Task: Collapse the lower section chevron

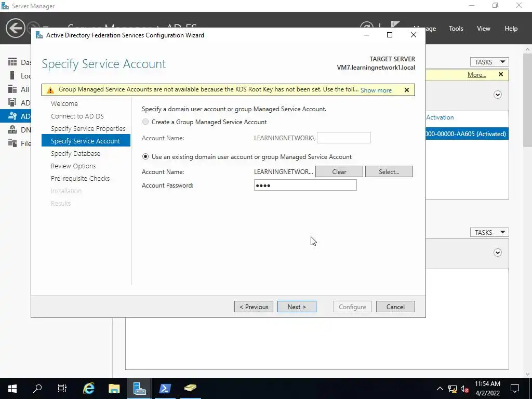Action: coord(497,252)
